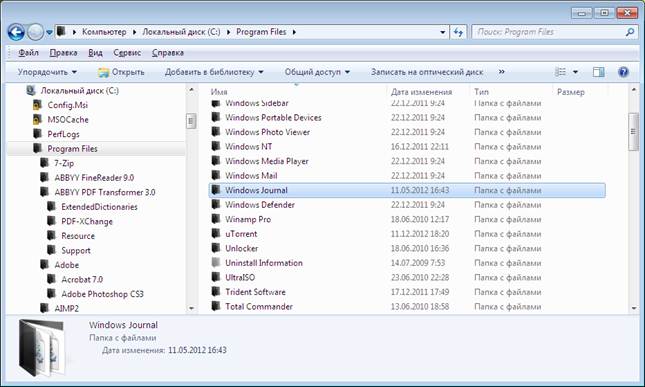Select ExtendedDictionaries in tree
Image resolution: width=645 pixels, height=387 pixels.
coord(99,207)
